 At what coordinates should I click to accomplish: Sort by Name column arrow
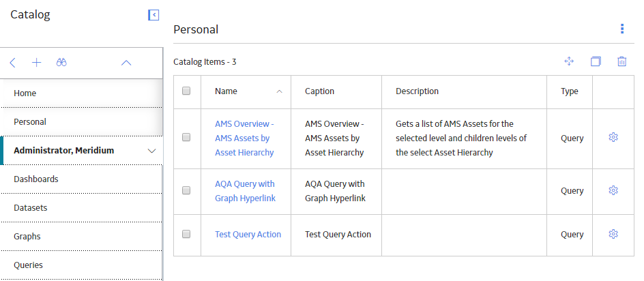pos(279,91)
